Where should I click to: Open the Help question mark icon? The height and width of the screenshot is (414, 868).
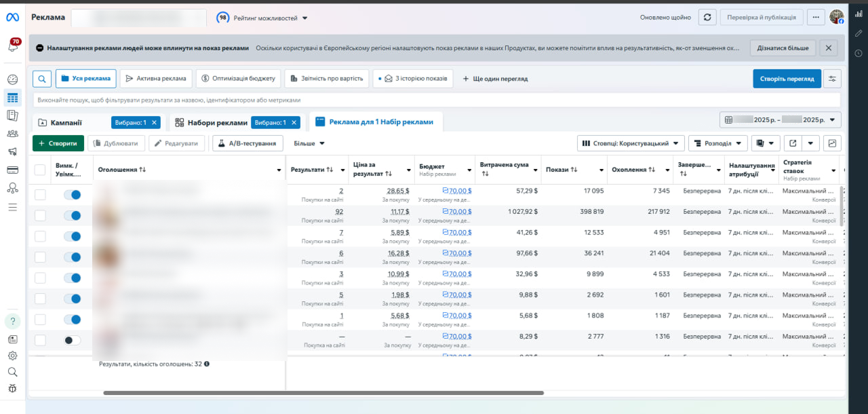pyautogui.click(x=12, y=321)
